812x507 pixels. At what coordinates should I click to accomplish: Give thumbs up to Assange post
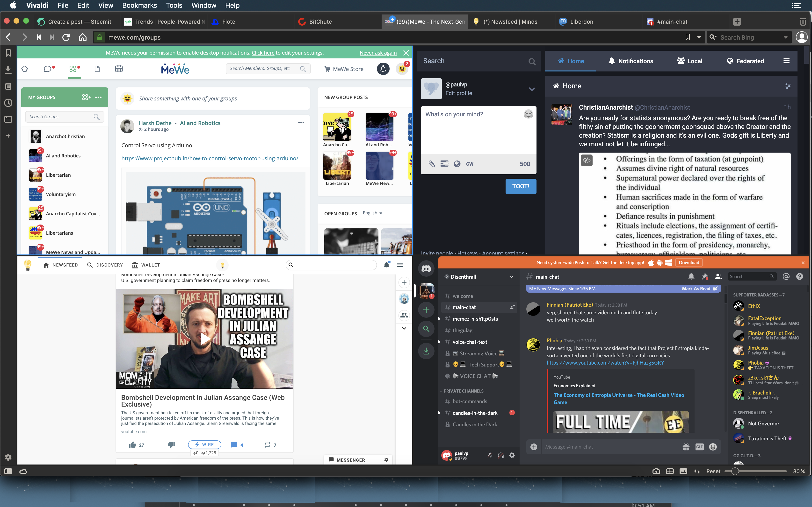(x=132, y=445)
